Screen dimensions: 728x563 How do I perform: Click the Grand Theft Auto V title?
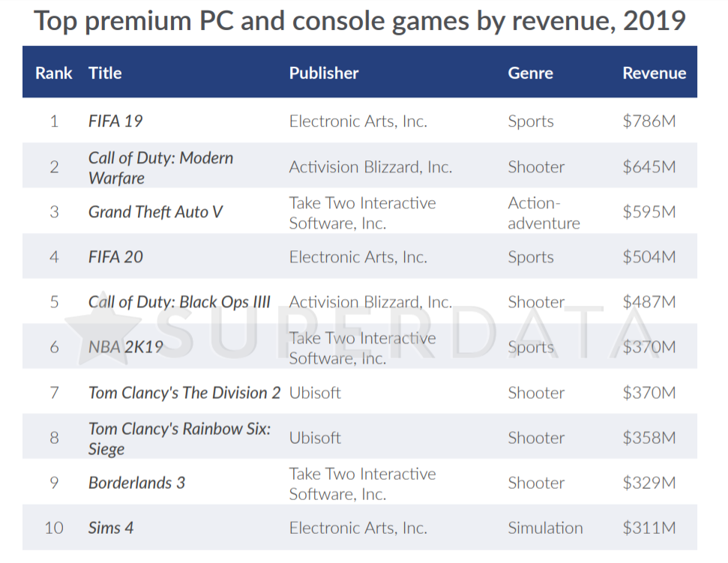(x=155, y=211)
